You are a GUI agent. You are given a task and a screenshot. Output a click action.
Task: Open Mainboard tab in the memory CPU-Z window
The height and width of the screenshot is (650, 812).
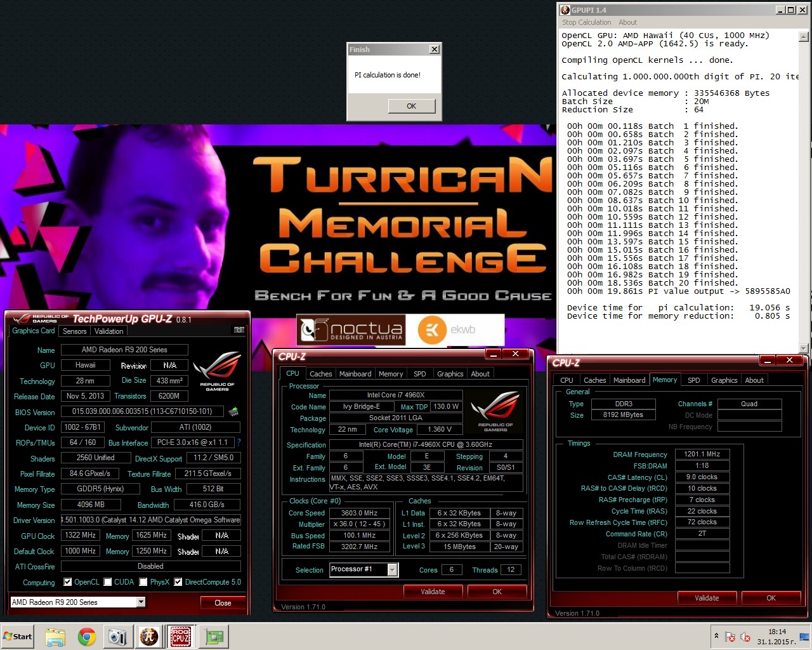click(x=629, y=380)
